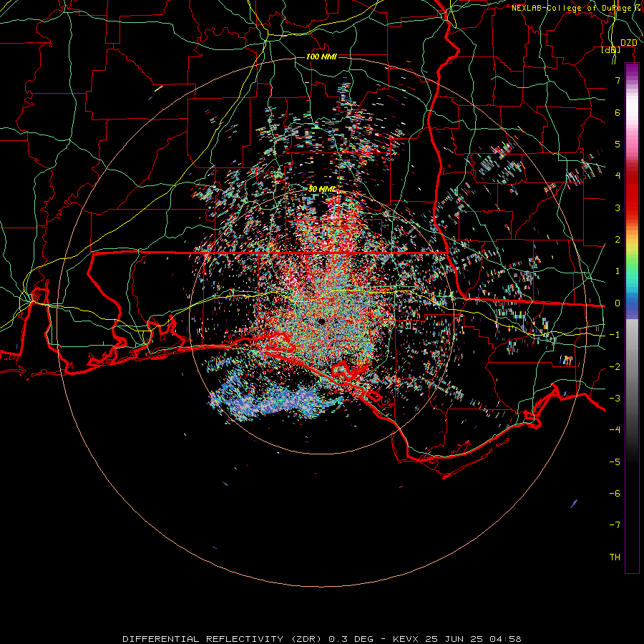Click the [dB] units label
Screen dimensions: 644x644
pyautogui.click(x=611, y=50)
